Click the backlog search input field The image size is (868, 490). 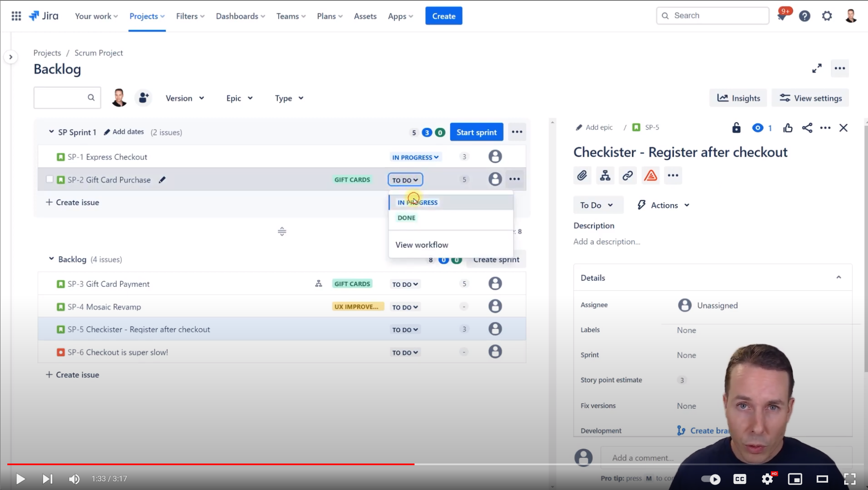click(67, 98)
